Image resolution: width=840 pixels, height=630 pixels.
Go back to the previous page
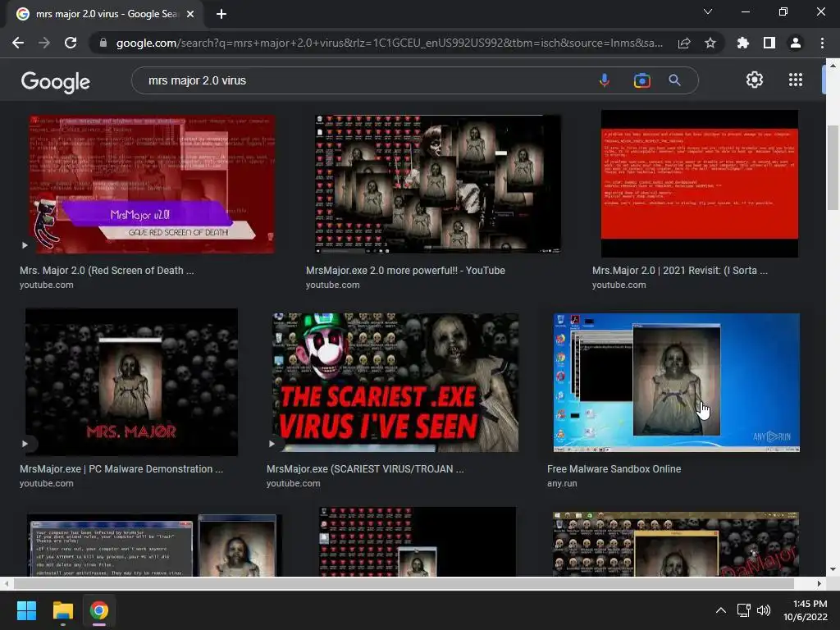coord(18,43)
